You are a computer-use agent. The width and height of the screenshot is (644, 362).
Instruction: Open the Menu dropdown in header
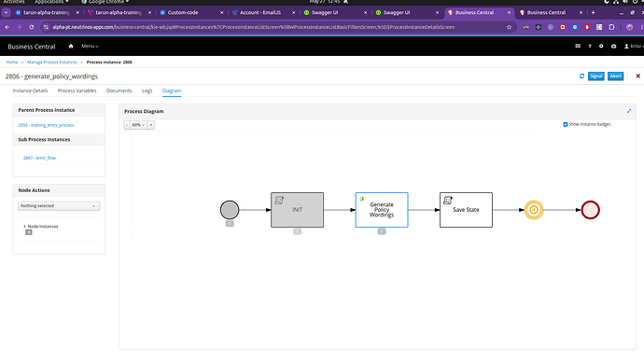click(90, 47)
